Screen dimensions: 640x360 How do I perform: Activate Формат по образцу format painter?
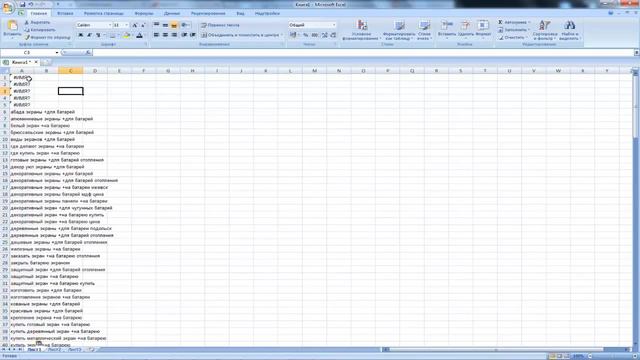(47, 38)
